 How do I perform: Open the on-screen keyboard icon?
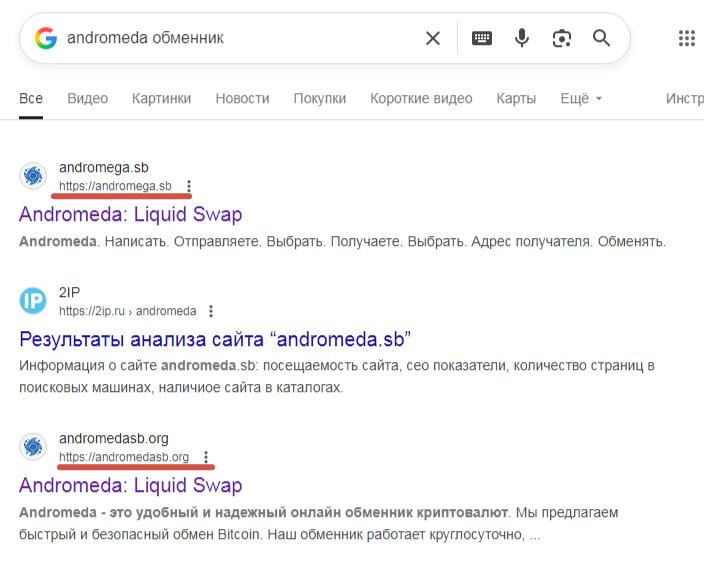coord(482,38)
